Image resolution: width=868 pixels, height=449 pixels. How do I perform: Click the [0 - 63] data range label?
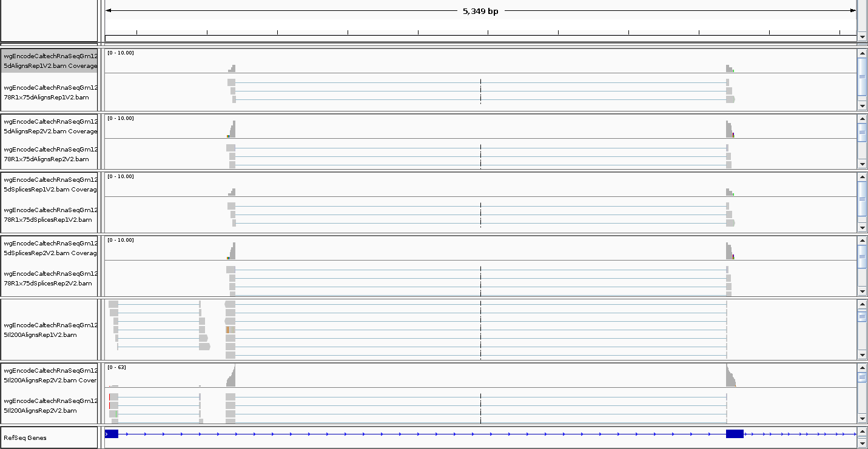116,367
